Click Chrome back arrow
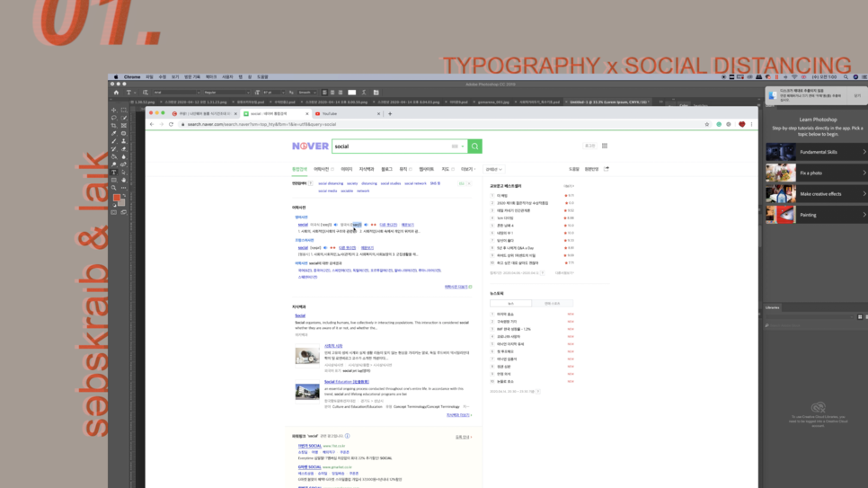The height and width of the screenshot is (488, 868). [x=152, y=124]
